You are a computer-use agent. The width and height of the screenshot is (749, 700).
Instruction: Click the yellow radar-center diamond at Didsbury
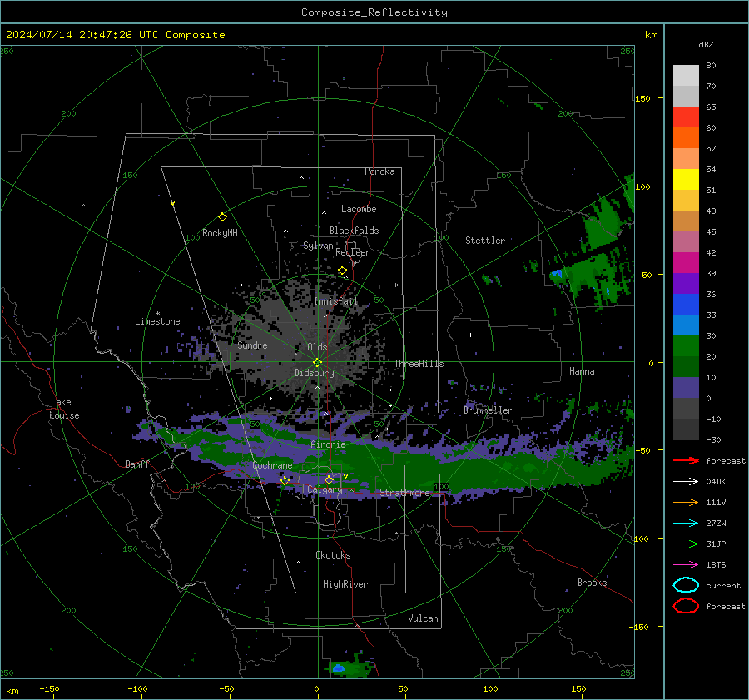[317, 363]
